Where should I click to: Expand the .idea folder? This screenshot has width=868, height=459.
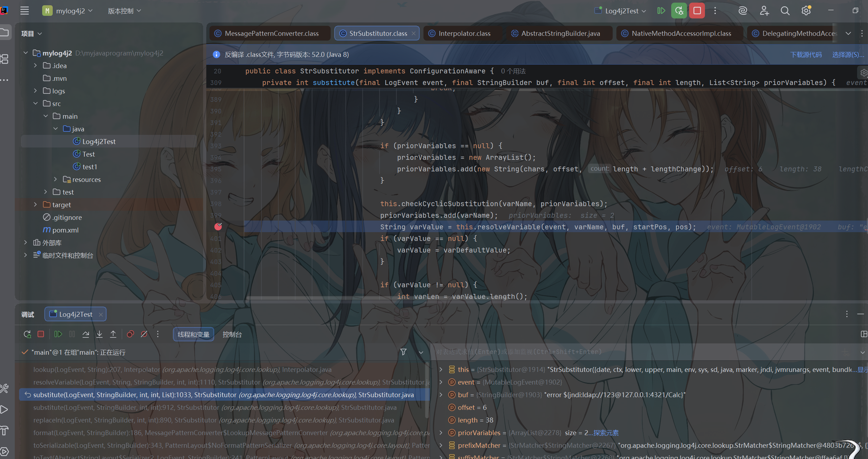tap(35, 66)
